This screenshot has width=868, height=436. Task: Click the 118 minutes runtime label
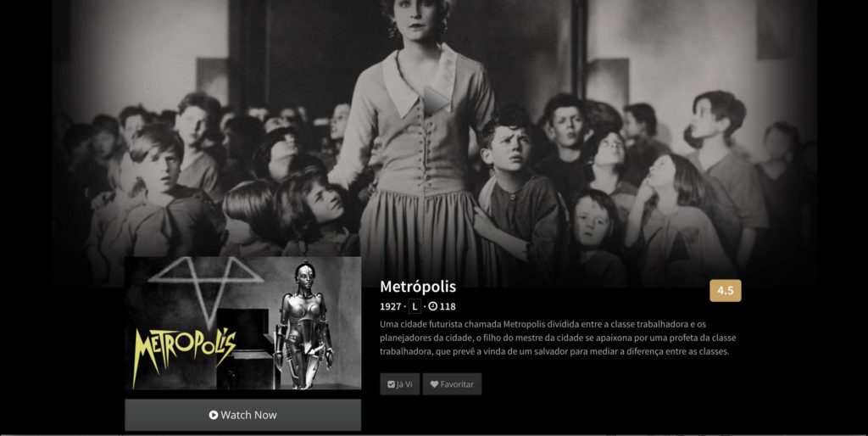point(448,306)
